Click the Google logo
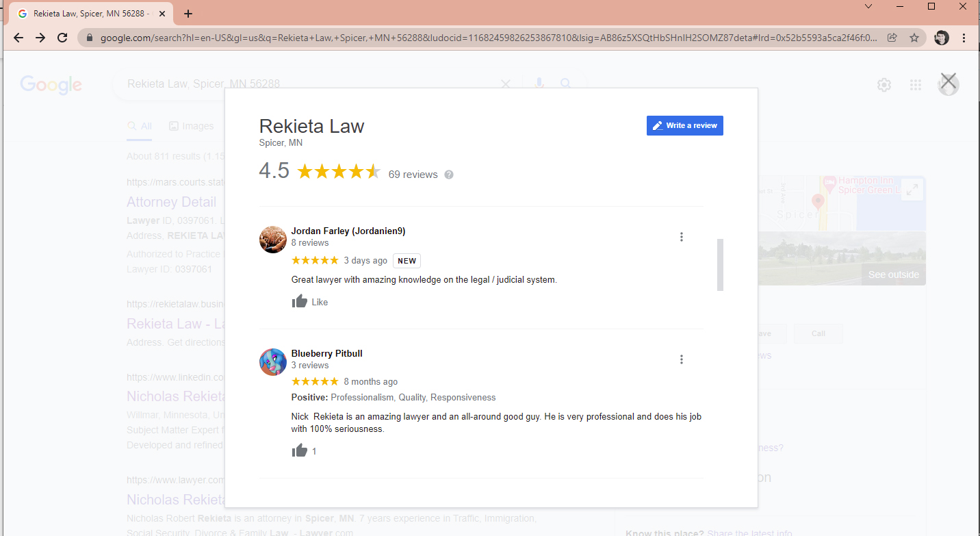 tap(51, 84)
